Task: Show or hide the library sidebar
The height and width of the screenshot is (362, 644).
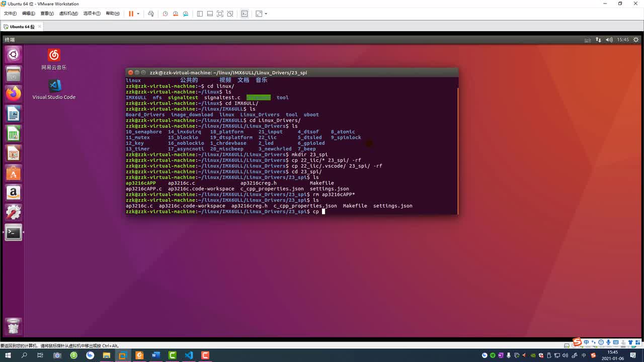Action: point(200,14)
